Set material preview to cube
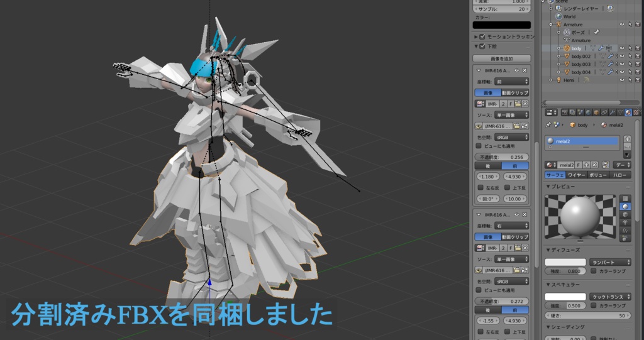The image size is (644, 340). [x=625, y=214]
